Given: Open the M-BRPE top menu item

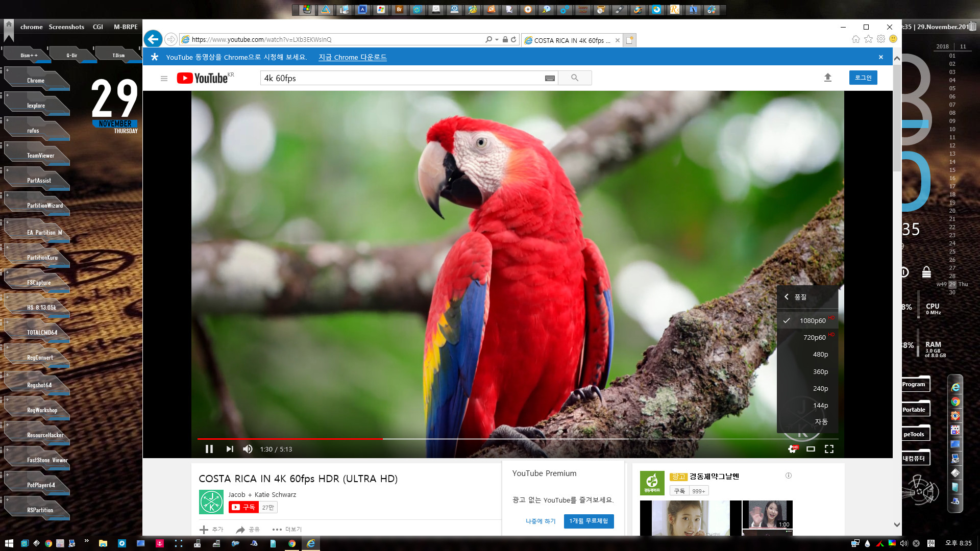Looking at the screenshot, I should coord(126,27).
